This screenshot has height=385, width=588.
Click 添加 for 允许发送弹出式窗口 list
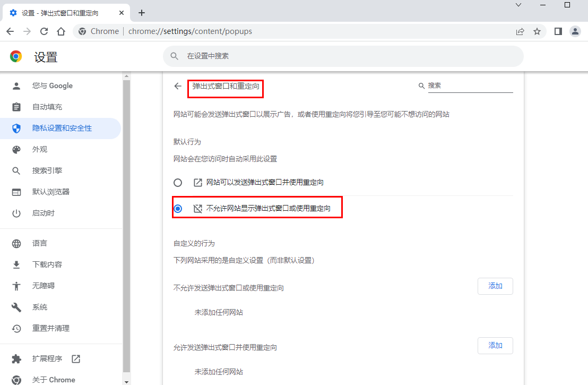click(x=495, y=346)
